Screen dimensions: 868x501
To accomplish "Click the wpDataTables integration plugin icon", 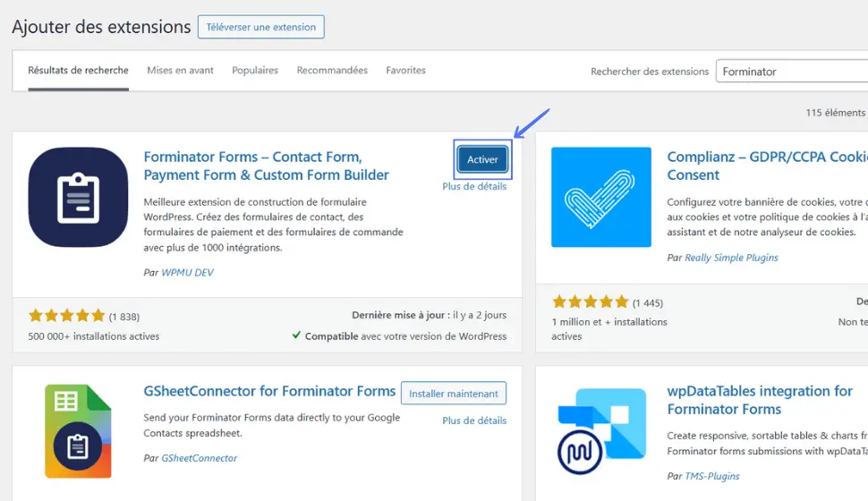I will pos(601,431).
